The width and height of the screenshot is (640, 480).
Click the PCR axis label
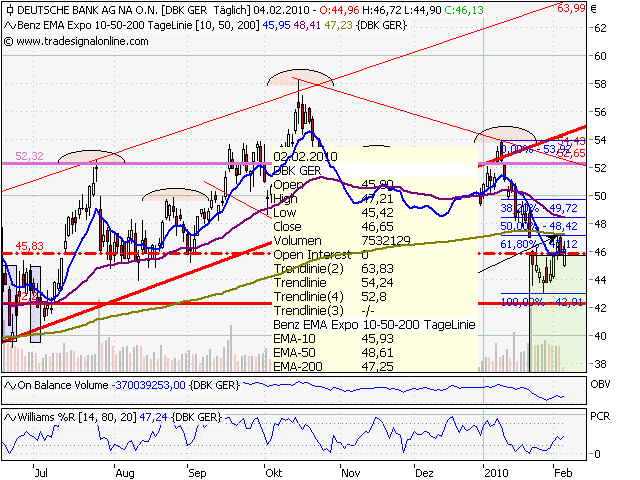(x=600, y=416)
